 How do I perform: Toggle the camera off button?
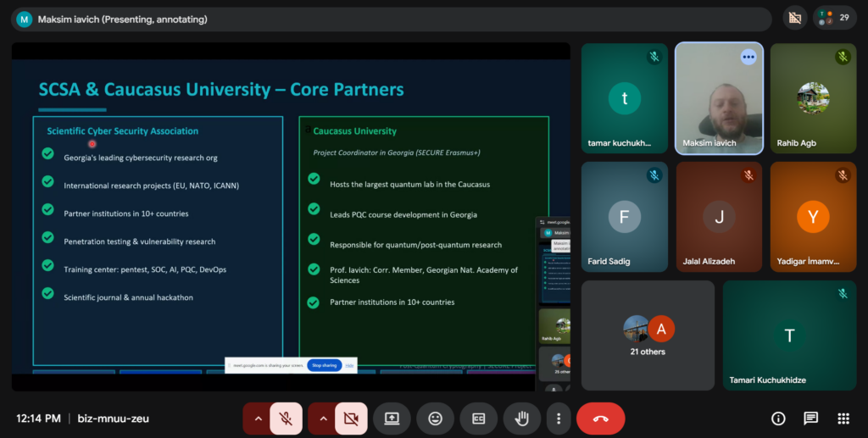[351, 419]
